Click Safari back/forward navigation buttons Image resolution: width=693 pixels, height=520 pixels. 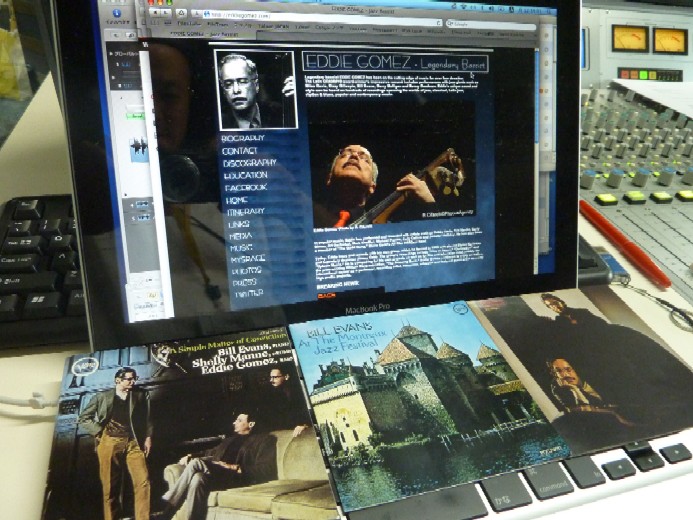pyautogui.click(x=161, y=13)
